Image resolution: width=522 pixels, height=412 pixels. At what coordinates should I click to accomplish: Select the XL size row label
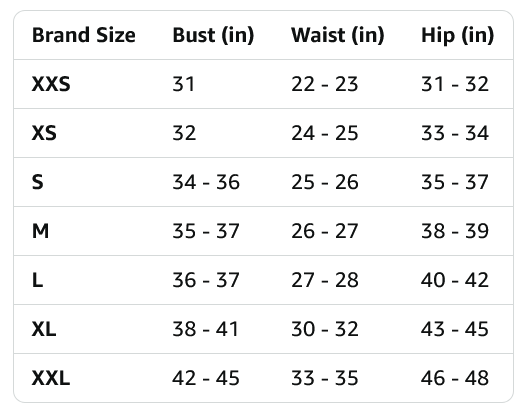44,329
